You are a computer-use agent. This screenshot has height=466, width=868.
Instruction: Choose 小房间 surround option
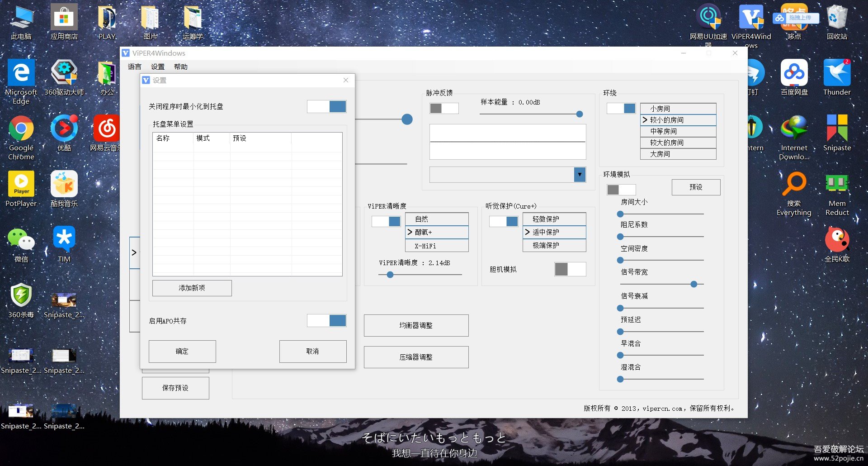tap(678, 109)
